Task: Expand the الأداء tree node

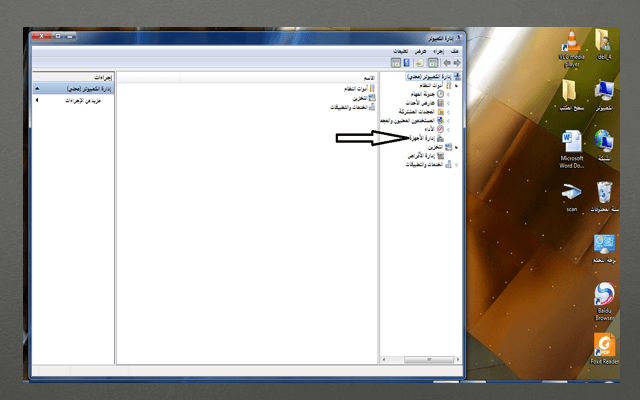Action: coord(448,129)
